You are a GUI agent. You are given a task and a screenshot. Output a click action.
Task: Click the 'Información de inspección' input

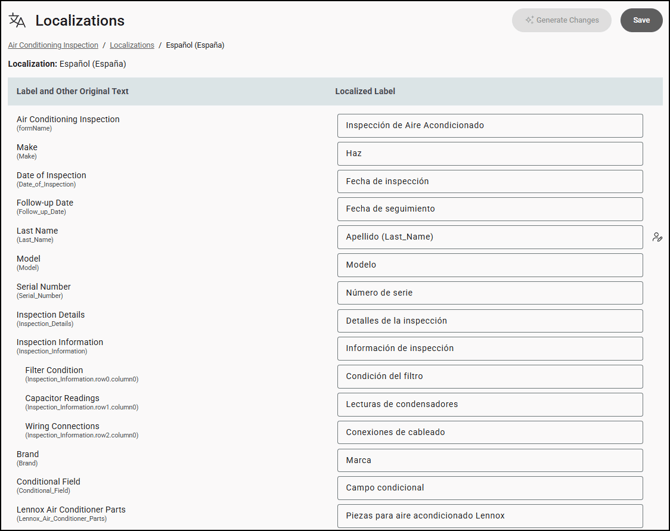coord(490,348)
